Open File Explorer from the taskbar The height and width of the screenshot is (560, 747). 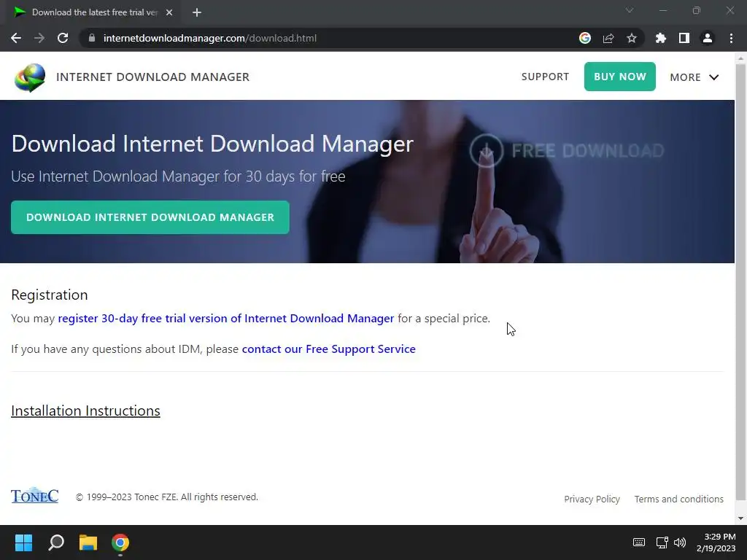(x=88, y=542)
